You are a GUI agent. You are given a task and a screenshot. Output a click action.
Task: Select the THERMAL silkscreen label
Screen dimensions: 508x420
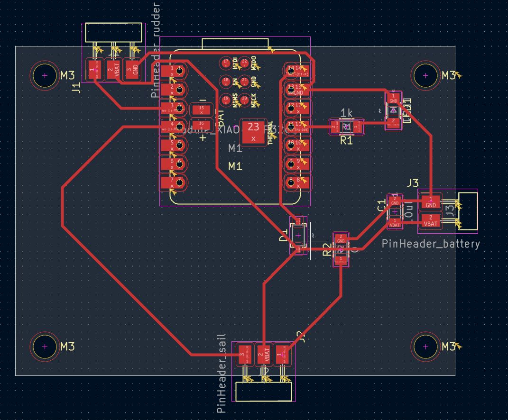(x=270, y=132)
